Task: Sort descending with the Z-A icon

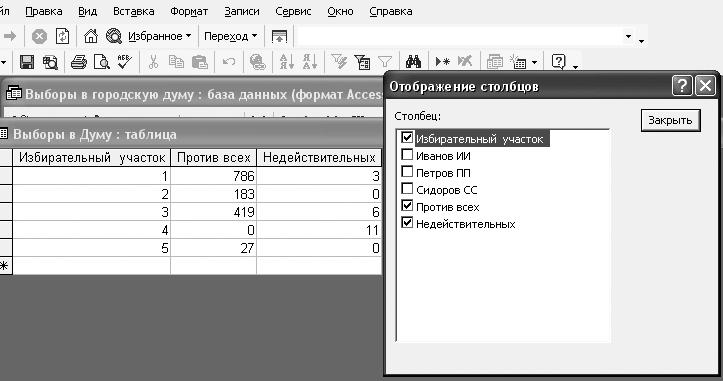Action: (310, 62)
